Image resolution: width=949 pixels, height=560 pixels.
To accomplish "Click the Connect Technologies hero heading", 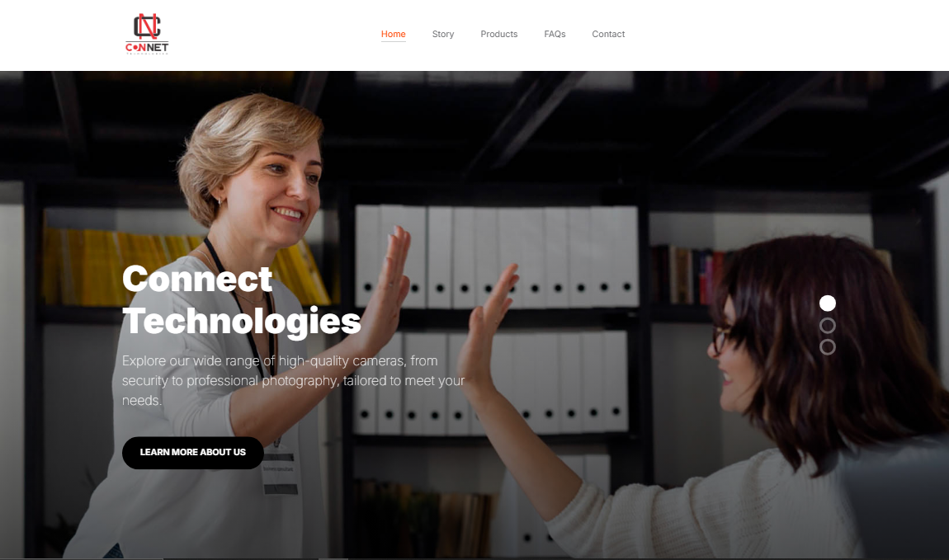I will (242, 300).
